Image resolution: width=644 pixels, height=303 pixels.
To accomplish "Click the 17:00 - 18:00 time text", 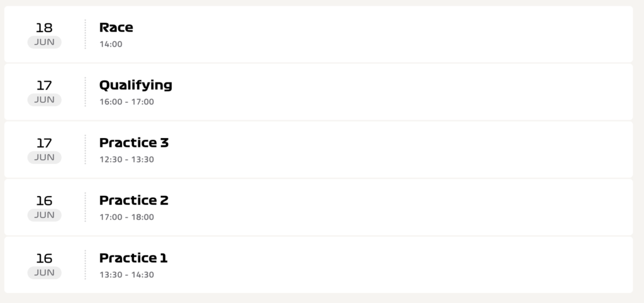I will tap(126, 217).
